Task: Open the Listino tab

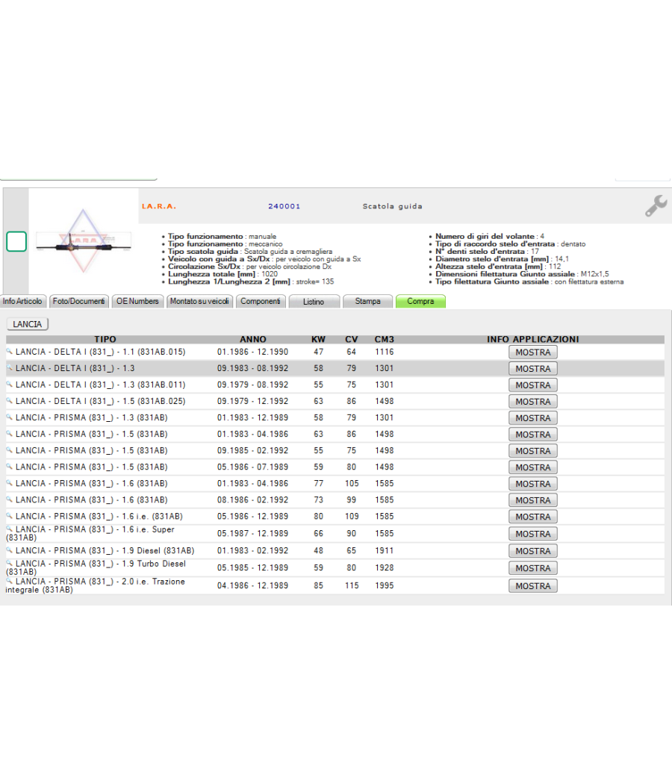Action: pyautogui.click(x=314, y=302)
